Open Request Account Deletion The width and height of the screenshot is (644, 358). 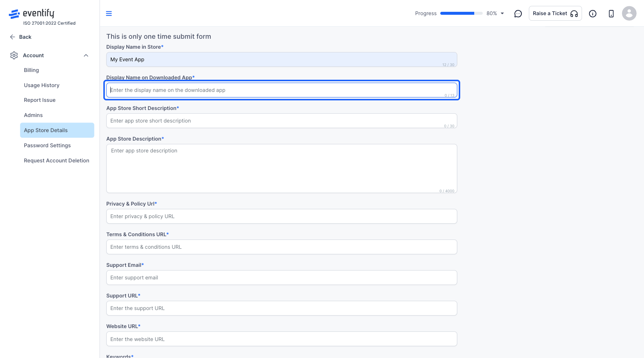click(57, 161)
